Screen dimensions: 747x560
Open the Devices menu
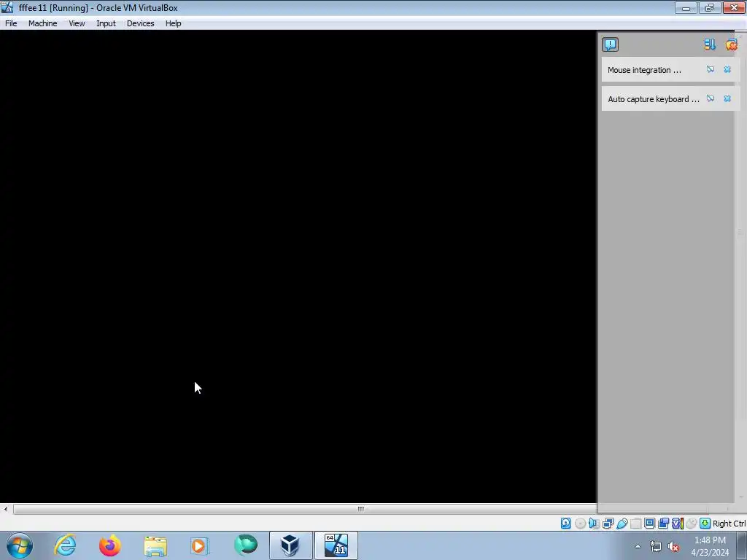pos(140,23)
